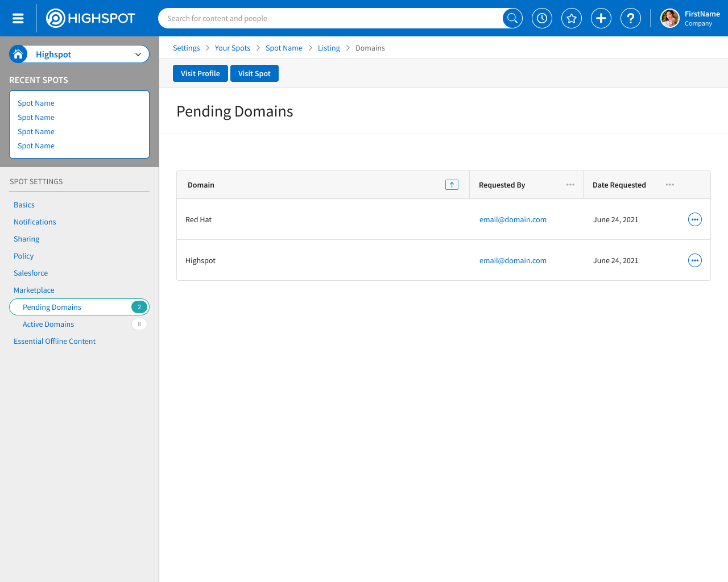Click email link in Highspot row
Screen dimensions: 728x582
tap(513, 260)
